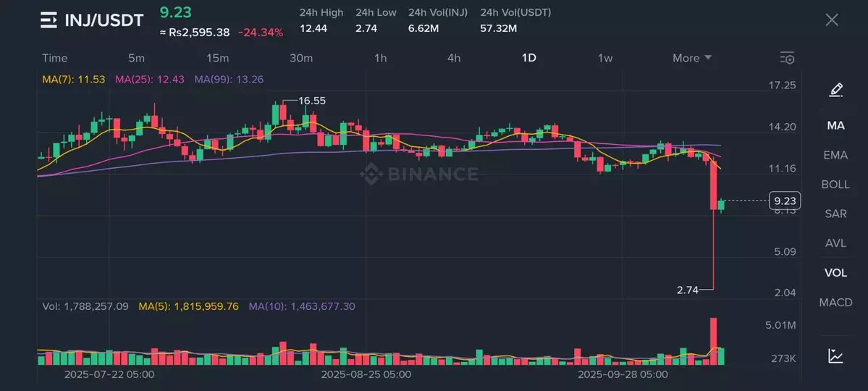Choose the 1h timeframe
Screen dimensions: 868x391
380,58
